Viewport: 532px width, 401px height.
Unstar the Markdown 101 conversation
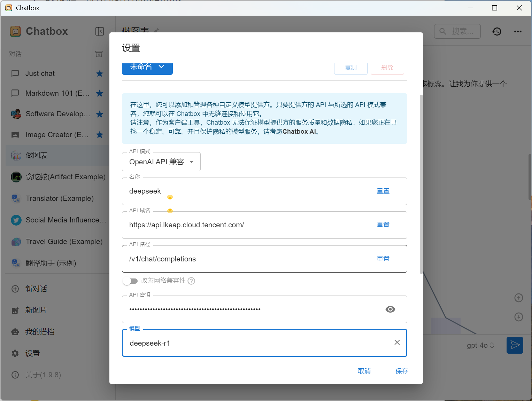pyautogui.click(x=100, y=93)
